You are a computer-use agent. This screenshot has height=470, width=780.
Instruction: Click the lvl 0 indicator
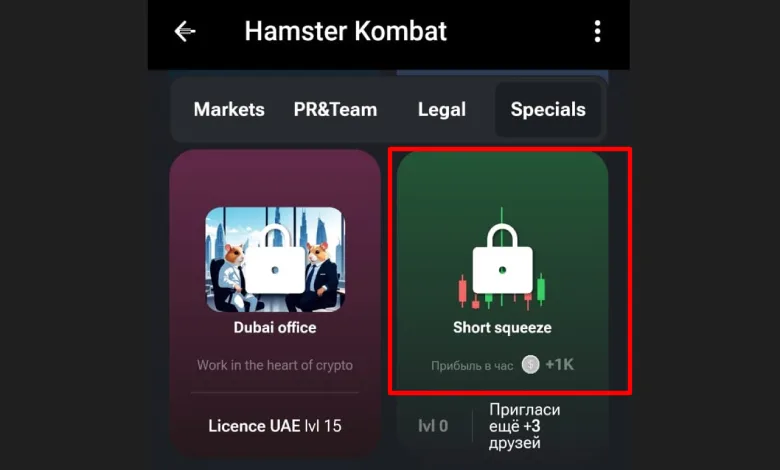(433, 426)
